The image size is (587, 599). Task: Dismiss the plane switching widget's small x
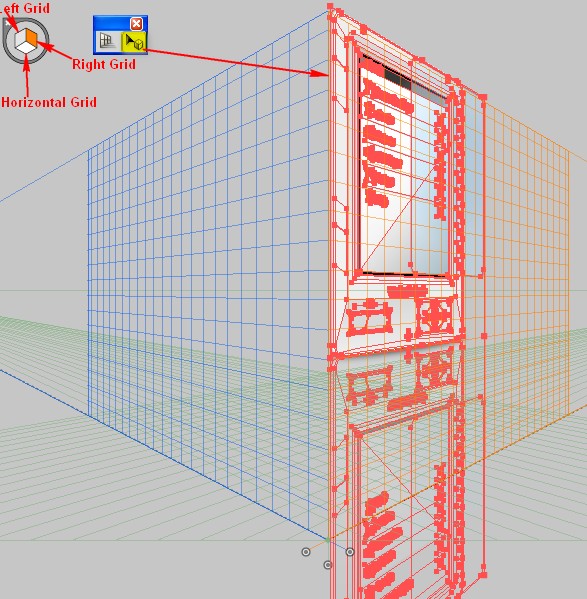7,23
